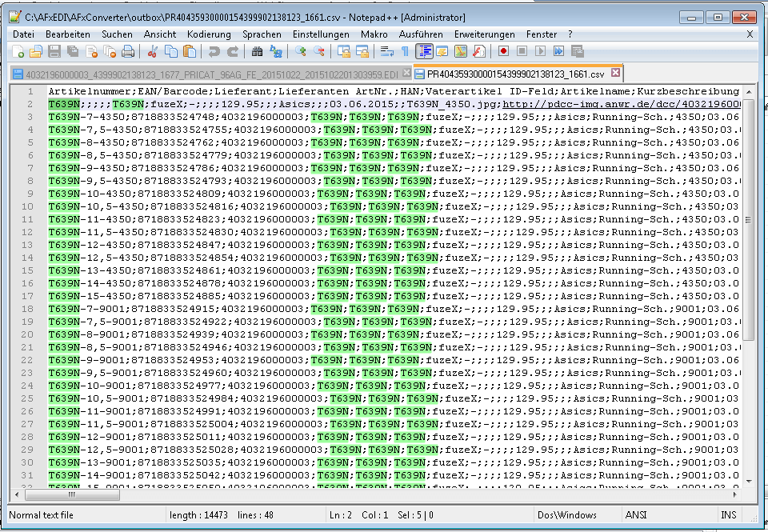Close the PR404359 csv tab
The width and height of the screenshot is (768, 532).
[x=615, y=73]
